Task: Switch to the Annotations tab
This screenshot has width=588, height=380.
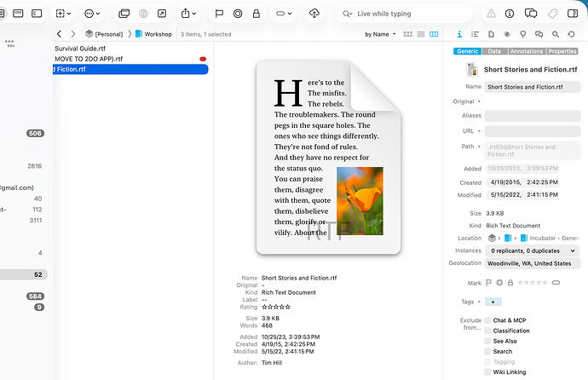Action: (527, 51)
